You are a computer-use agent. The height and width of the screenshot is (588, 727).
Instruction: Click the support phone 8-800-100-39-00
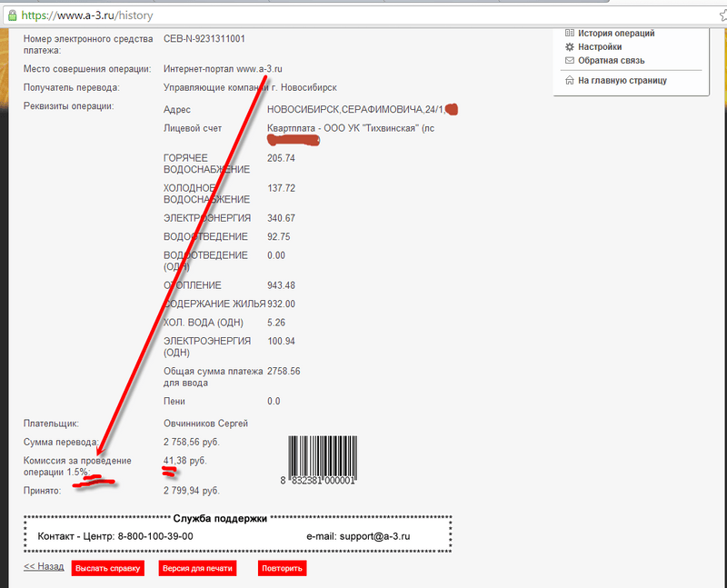pos(155,536)
